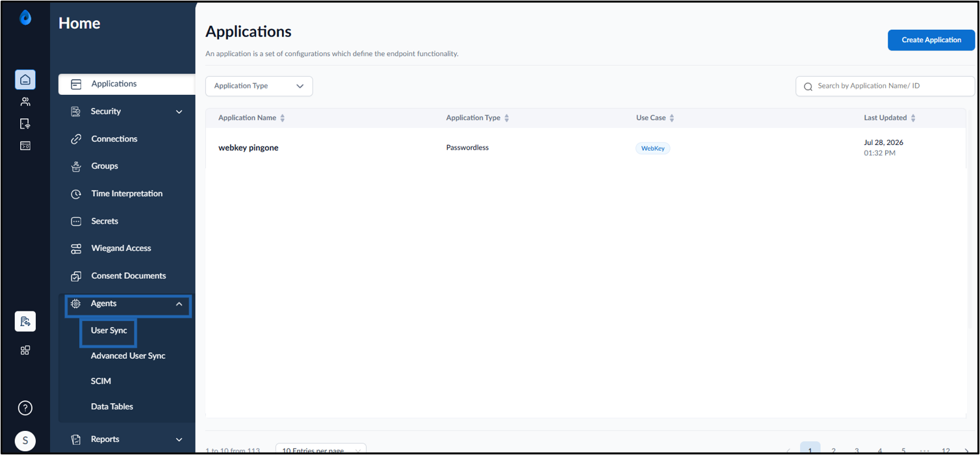Open Applications in the sidebar
The width and height of the screenshot is (980, 455).
pyautogui.click(x=127, y=84)
